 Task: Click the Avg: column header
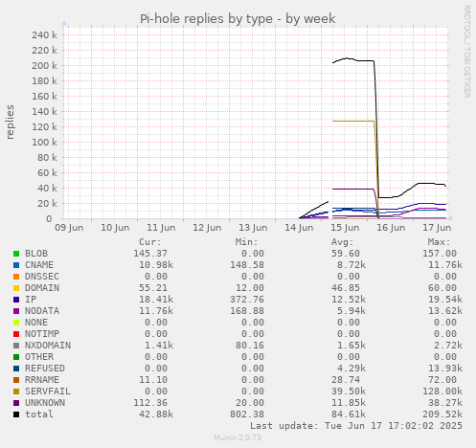(x=343, y=242)
